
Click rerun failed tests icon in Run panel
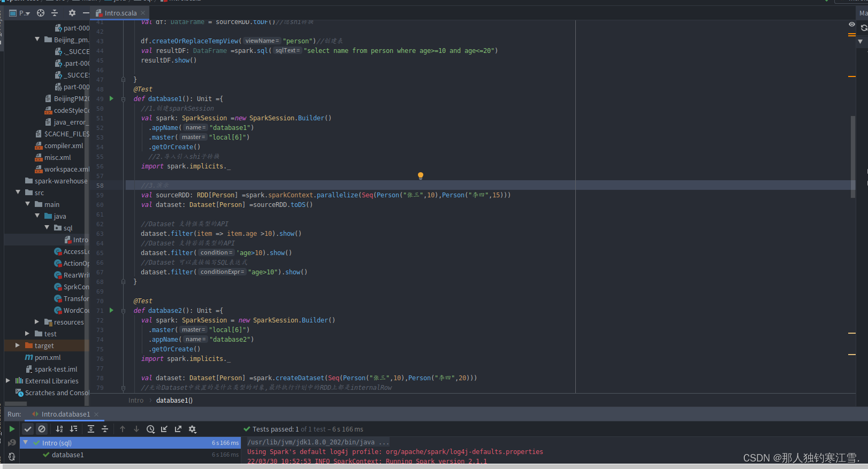[x=12, y=443]
